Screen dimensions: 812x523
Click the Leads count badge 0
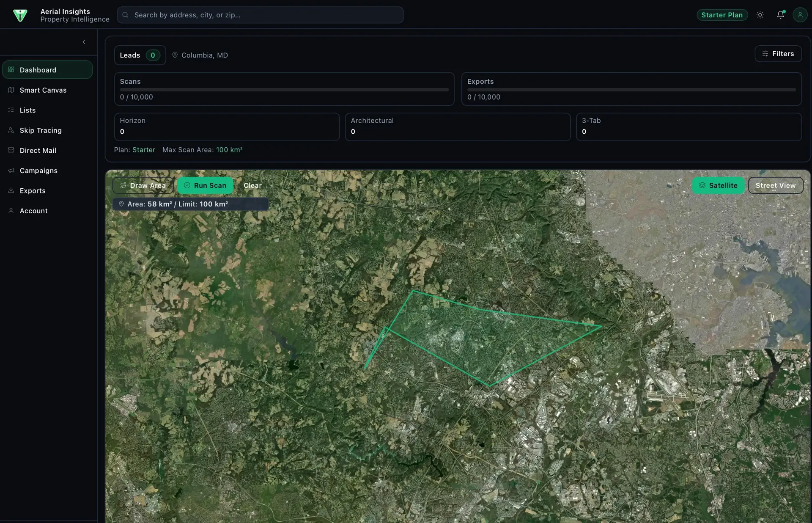[153, 55]
